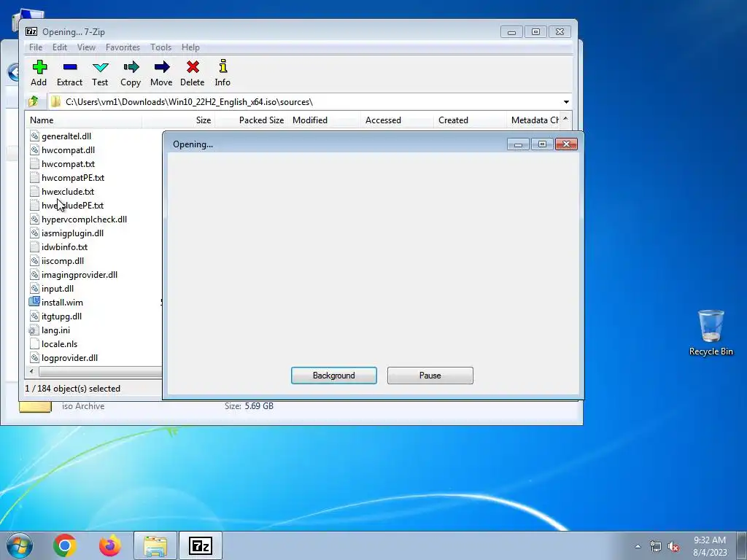Close the Opening dialog

pyautogui.click(x=566, y=144)
